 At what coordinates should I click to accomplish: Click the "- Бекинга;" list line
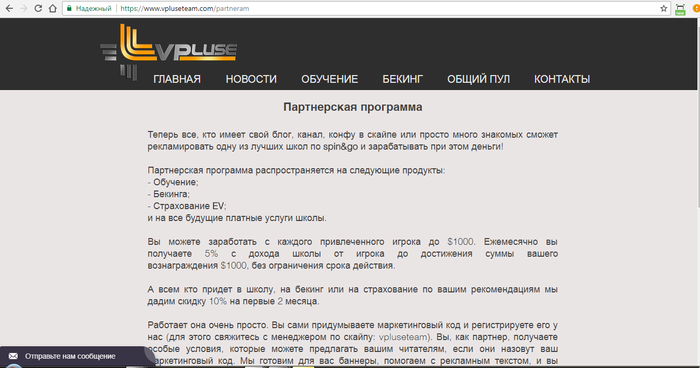pos(169,194)
